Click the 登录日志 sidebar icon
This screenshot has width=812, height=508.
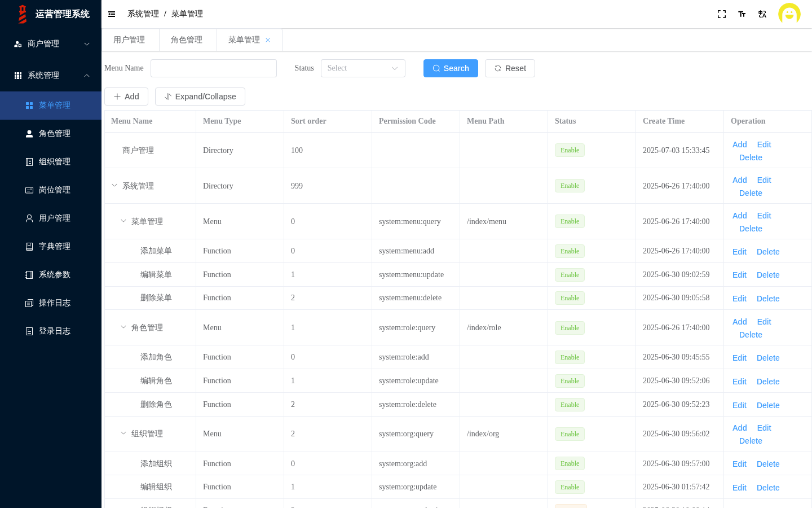point(29,331)
